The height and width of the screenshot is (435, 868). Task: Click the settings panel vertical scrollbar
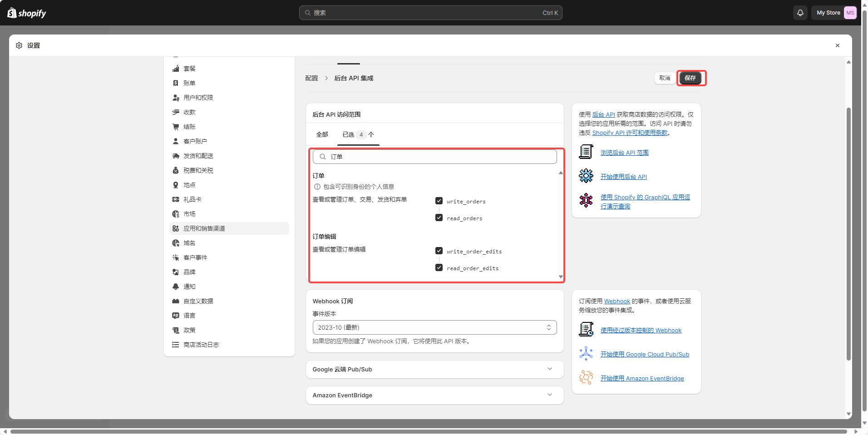click(x=848, y=234)
